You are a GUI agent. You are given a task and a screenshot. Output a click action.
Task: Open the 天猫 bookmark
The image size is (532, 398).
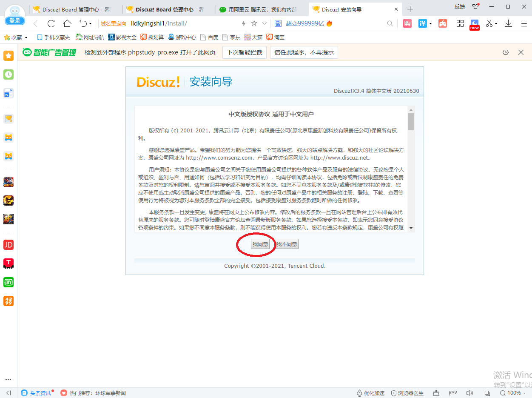[253, 37]
